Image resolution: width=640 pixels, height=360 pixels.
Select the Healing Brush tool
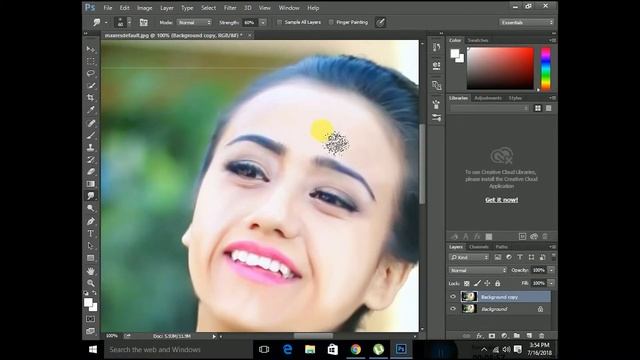point(91,123)
